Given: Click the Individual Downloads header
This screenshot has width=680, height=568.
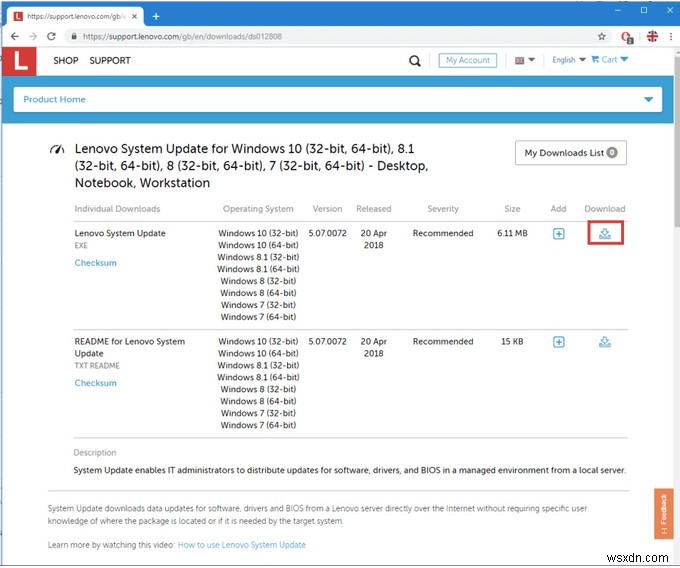Looking at the screenshot, I should pyautogui.click(x=117, y=209).
